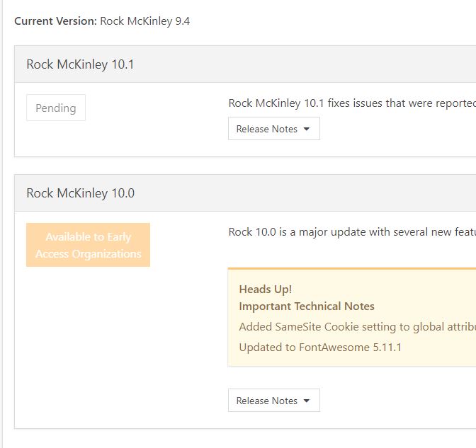476x448 pixels.
Task: Click the Available to Early Access Organizations button
Action: pyautogui.click(x=88, y=245)
